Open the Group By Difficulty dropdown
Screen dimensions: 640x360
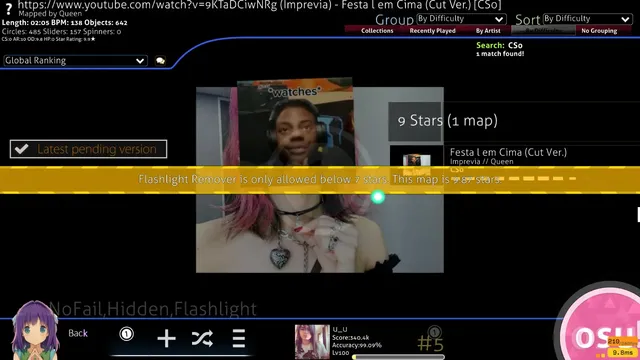pos(461,19)
